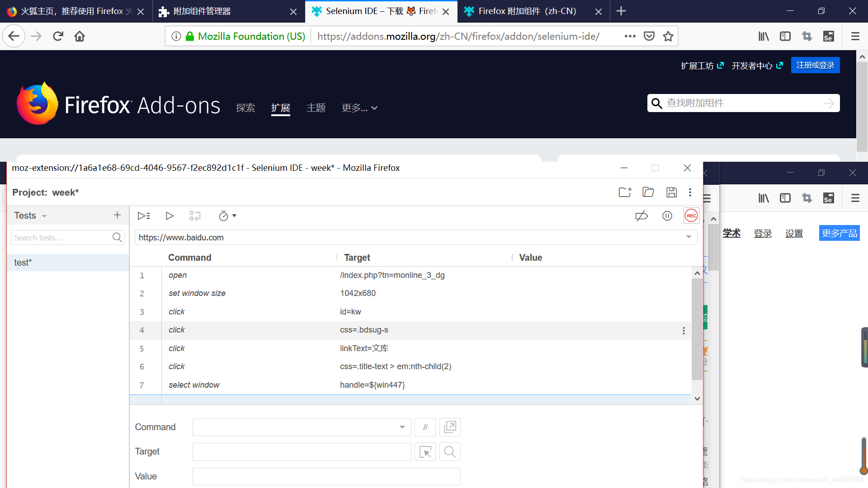Screen dimensions: 868x488
Task: Go back in Firefox navigation
Action: [x=14, y=36]
